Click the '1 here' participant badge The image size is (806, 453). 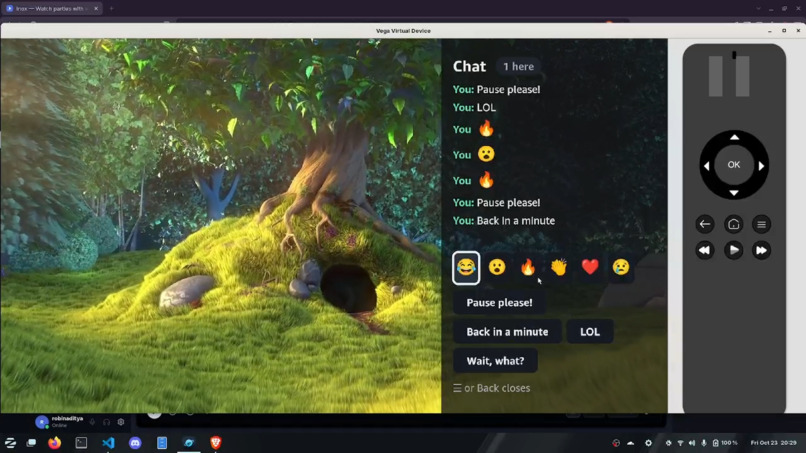518,66
